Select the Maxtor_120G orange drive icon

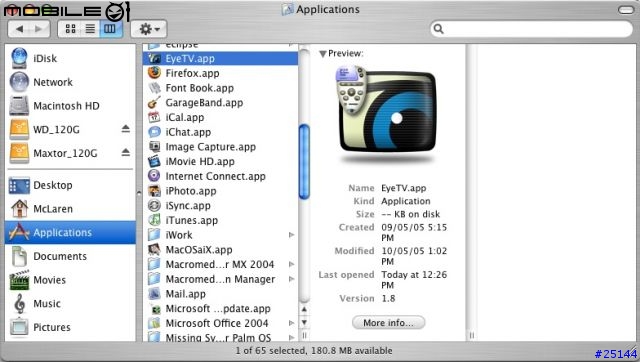(19, 153)
